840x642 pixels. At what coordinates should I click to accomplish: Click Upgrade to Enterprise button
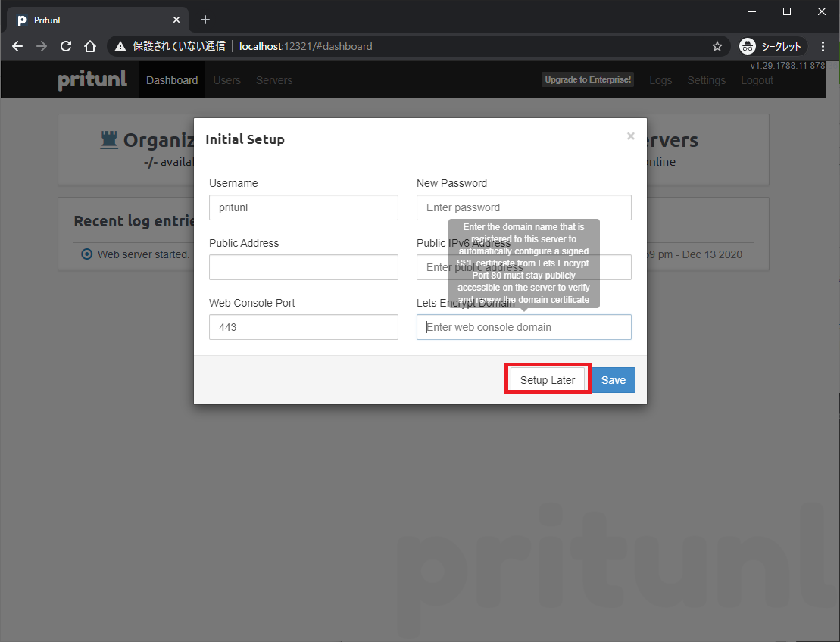click(588, 79)
